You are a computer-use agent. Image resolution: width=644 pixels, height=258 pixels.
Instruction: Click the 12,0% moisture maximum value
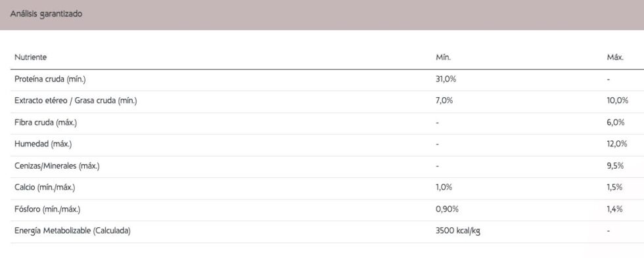click(x=616, y=144)
